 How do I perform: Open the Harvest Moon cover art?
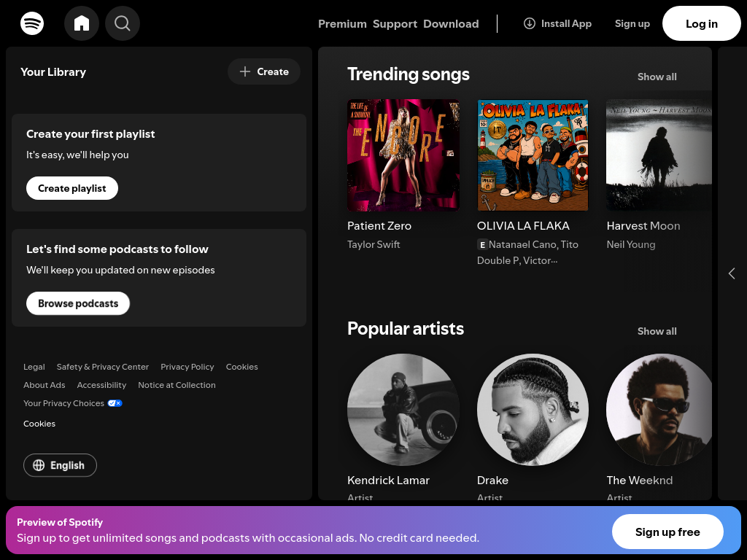coord(659,155)
